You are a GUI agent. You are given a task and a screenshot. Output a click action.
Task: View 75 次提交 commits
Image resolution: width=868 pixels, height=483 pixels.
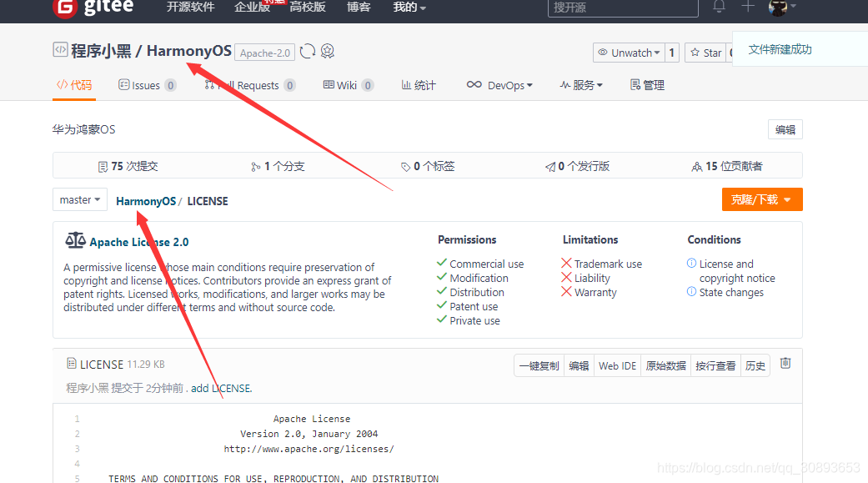coord(128,166)
